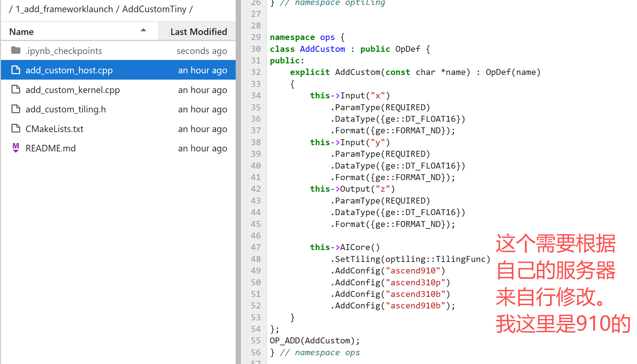
Task: Click the add_custom_tiling.h file icon
Action: pos(16,109)
